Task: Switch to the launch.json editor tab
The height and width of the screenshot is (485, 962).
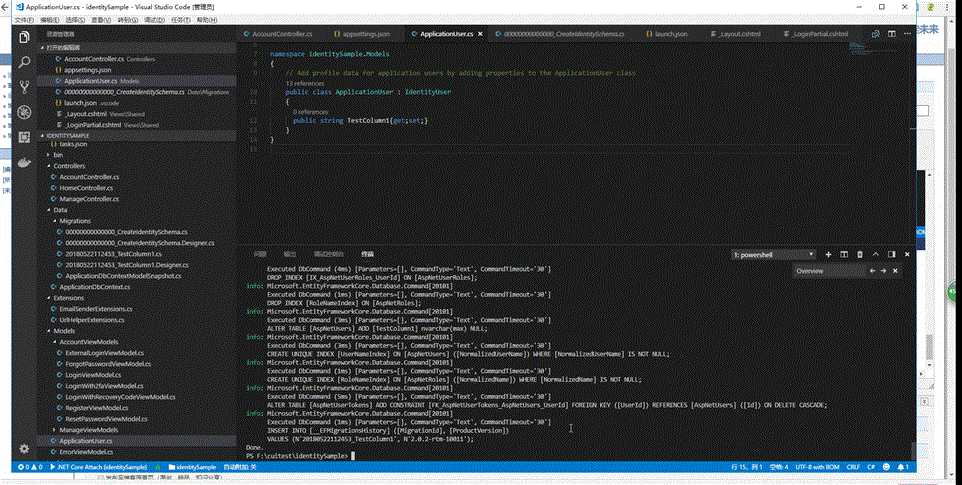Action: (667, 34)
